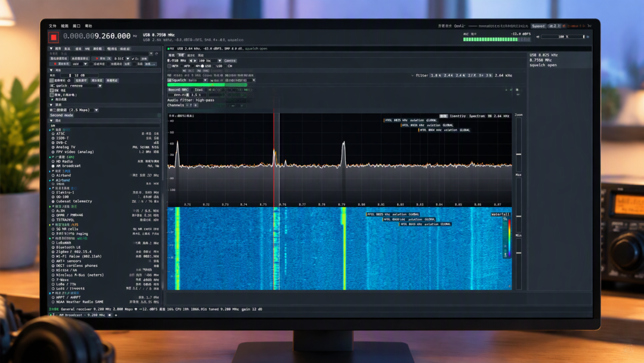The width and height of the screenshot is (644, 363).
Task: Open the first menu in the menu bar
Action: point(52,26)
